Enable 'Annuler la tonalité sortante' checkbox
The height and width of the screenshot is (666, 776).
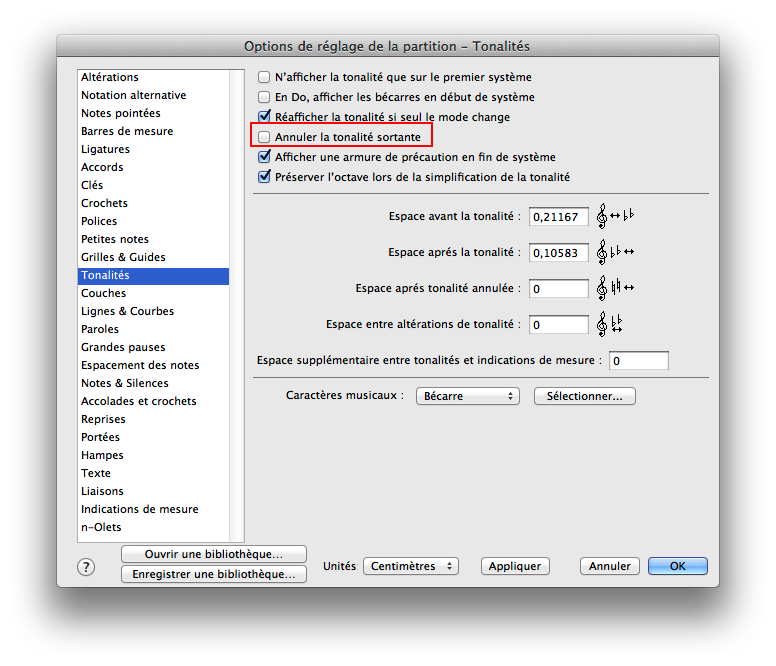tap(264, 136)
